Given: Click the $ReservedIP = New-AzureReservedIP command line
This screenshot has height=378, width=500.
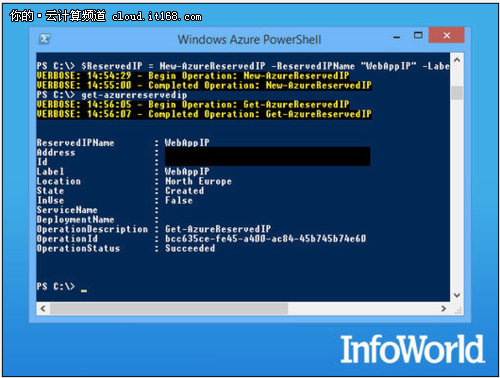Looking at the screenshot, I should (243, 66).
